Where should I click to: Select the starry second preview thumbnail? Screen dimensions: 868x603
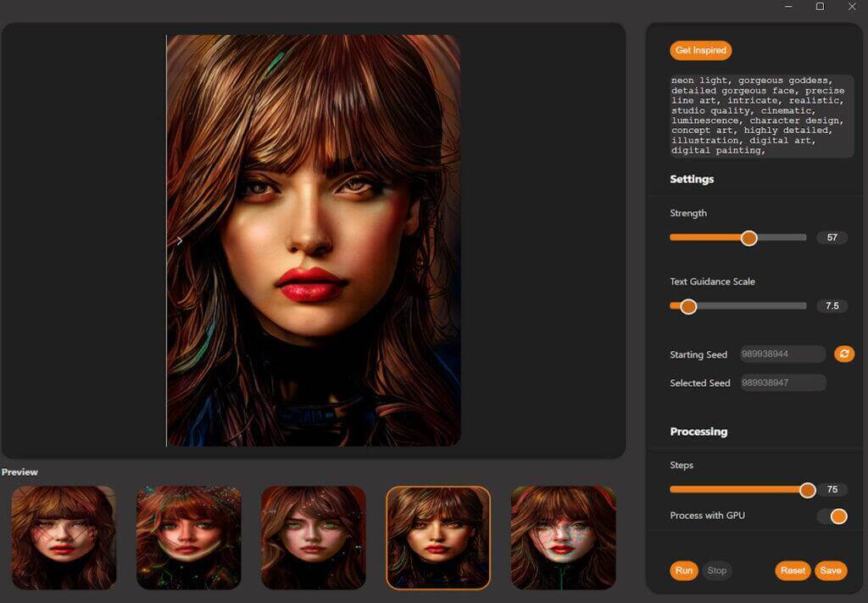coord(188,537)
